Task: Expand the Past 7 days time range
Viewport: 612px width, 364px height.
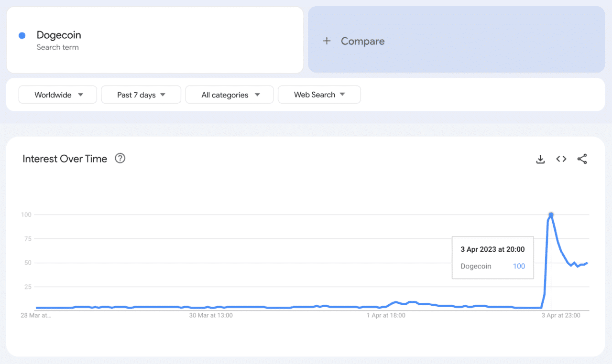Action: tap(141, 95)
